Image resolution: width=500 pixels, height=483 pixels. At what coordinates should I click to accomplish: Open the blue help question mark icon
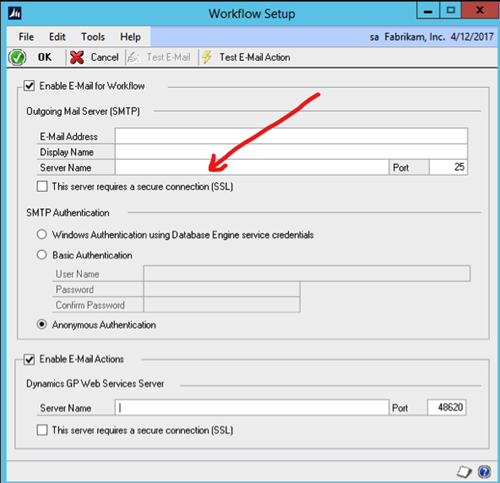(484, 471)
